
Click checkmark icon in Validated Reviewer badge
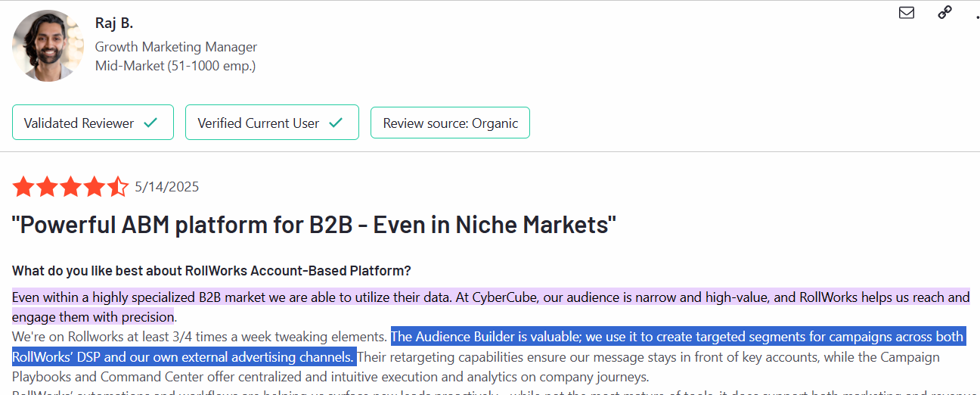pos(150,123)
